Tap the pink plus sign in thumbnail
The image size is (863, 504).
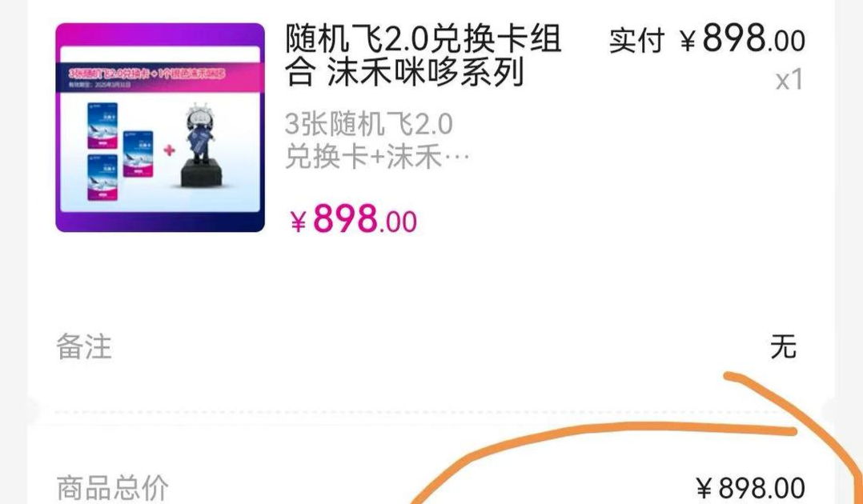coord(169,150)
